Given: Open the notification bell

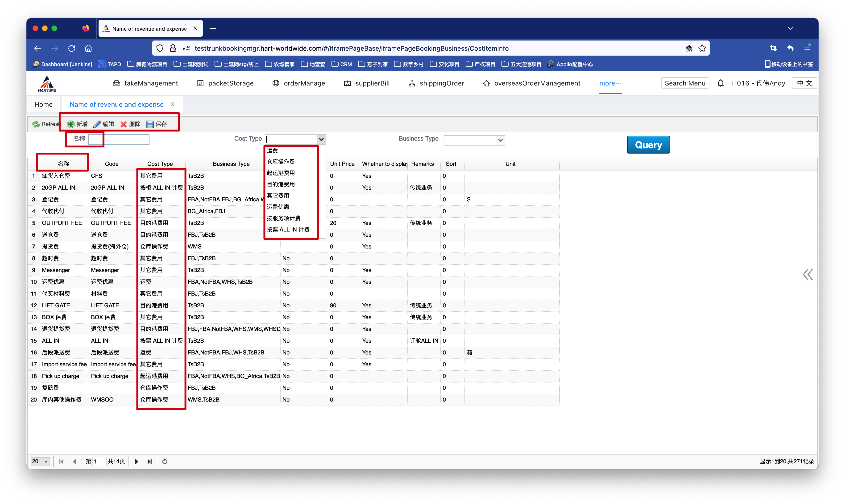Looking at the screenshot, I should click(x=721, y=83).
